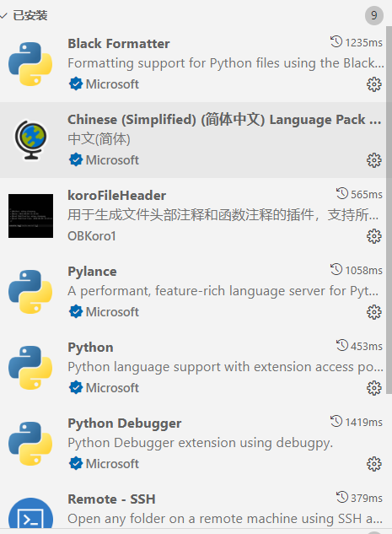This screenshot has width=392, height=534.
Task: Click the Pylance Python logo icon
Action: [x=30, y=292]
